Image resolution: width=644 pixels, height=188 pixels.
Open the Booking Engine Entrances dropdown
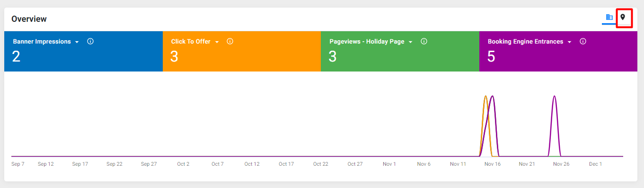coord(570,42)
